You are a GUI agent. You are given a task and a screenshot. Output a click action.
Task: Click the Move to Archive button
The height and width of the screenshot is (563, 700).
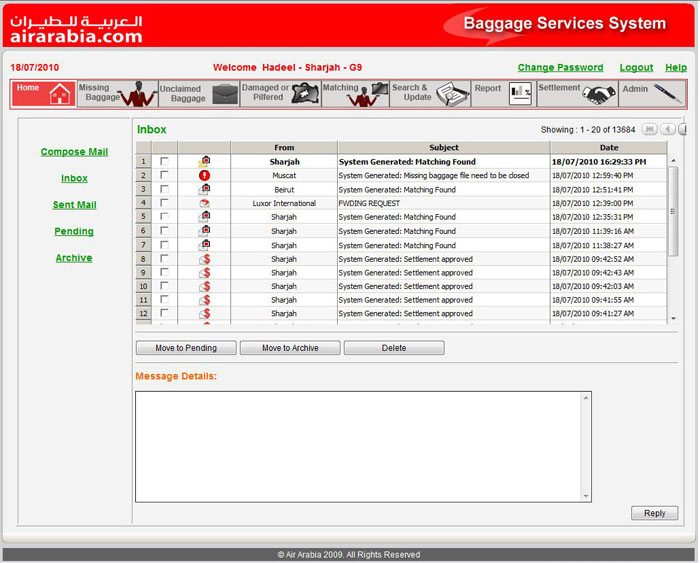tap(290, 348)
